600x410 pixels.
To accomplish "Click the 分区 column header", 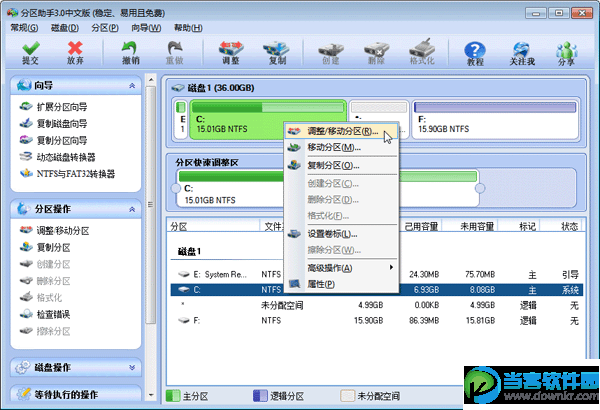I will coord(214,226).
